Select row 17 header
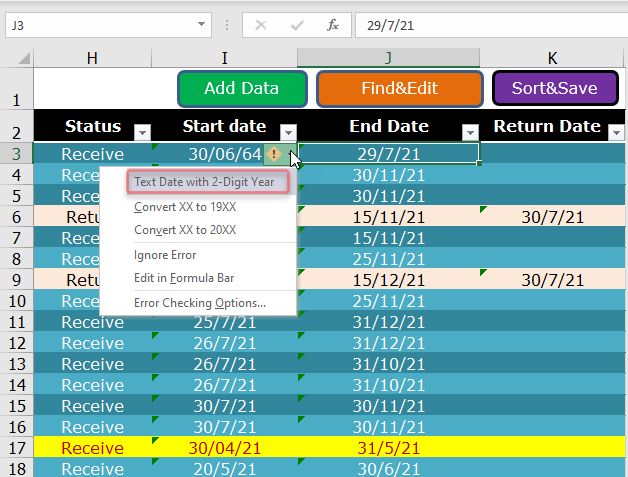The image size is (628, 477). pyautogui.click(x=16, y=448)
